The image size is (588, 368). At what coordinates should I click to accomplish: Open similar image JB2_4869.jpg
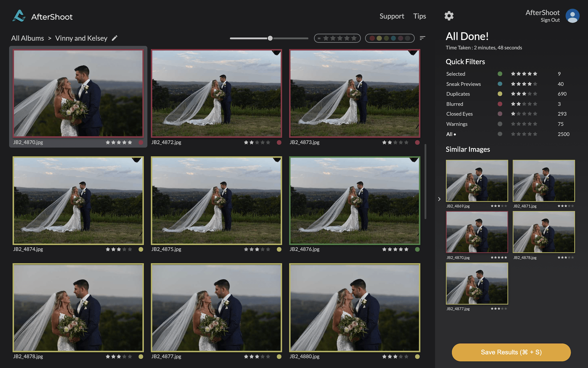pyautogui.click(x=477, y=181)
